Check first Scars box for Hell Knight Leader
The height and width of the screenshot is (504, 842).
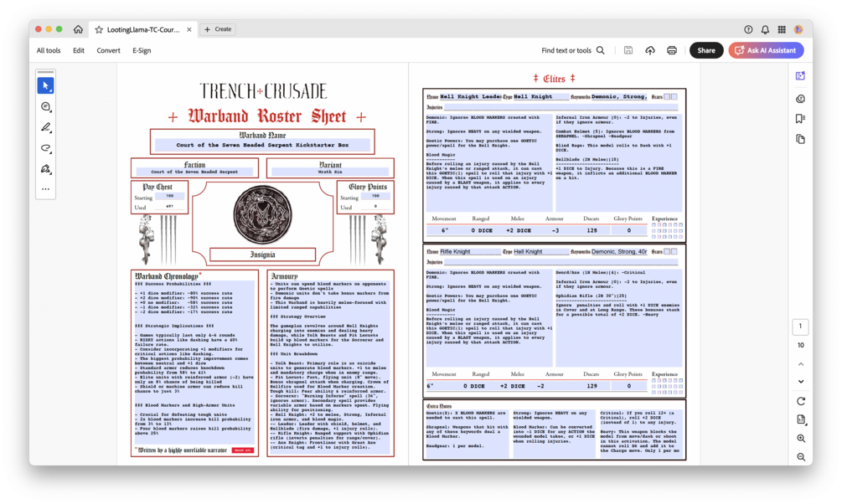coord(668,96)
